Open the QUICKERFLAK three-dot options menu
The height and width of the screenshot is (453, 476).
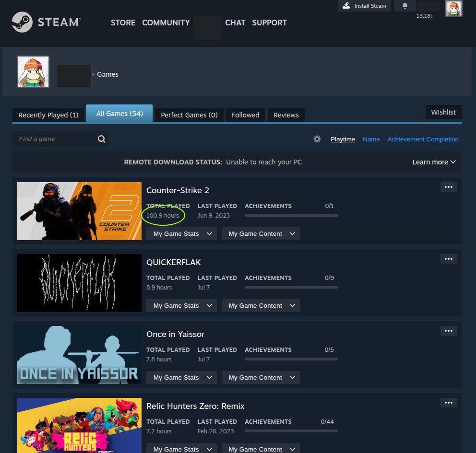448,259
